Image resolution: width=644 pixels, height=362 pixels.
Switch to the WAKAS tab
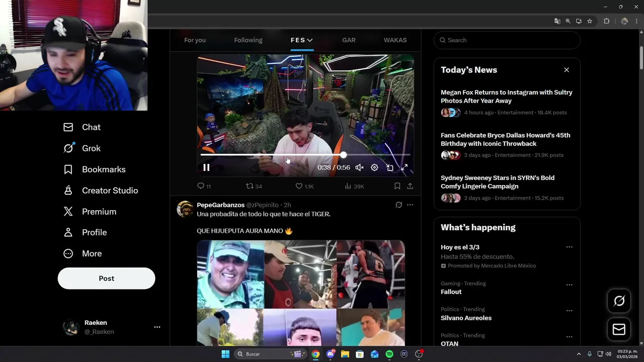(x=395, y=40)
